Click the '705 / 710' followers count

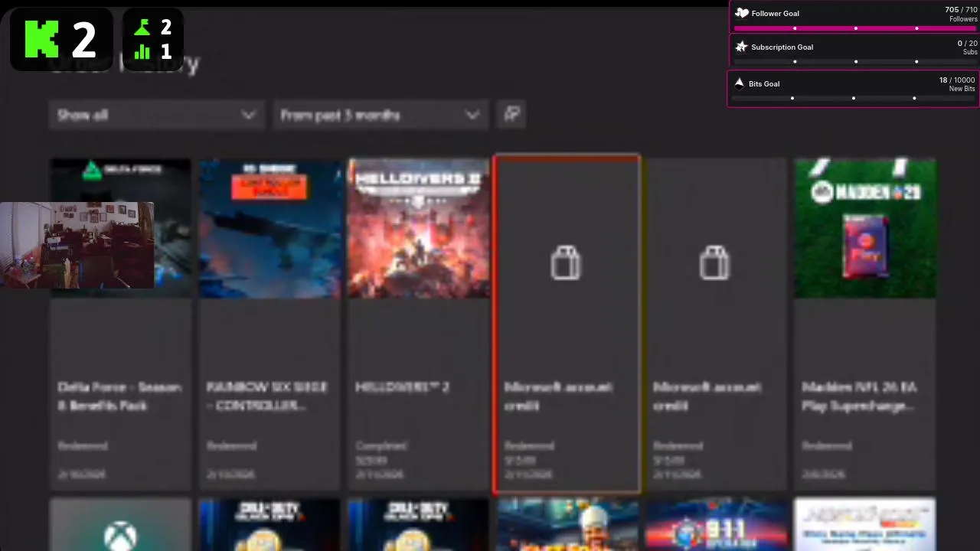pyautogui.click(x=961, y=10)
